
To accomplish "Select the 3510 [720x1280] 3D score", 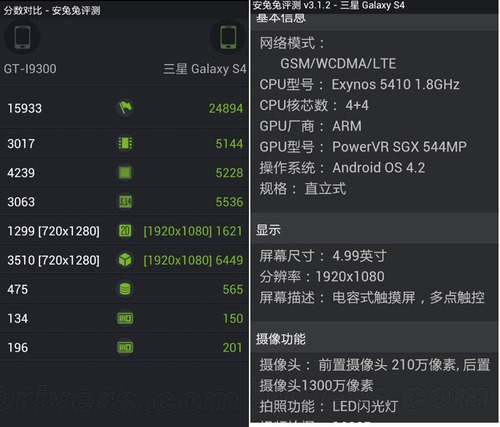I will (x=53, y=260).
